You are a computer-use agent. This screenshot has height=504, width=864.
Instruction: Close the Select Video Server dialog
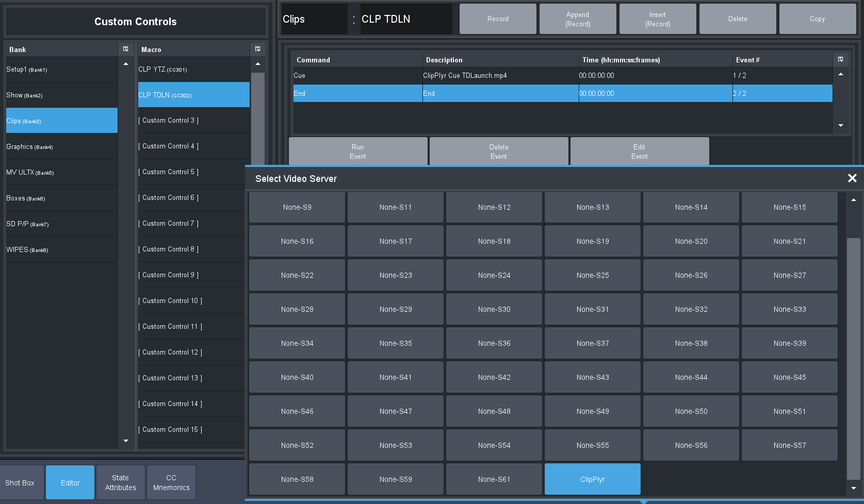click(x=852, y=178)
